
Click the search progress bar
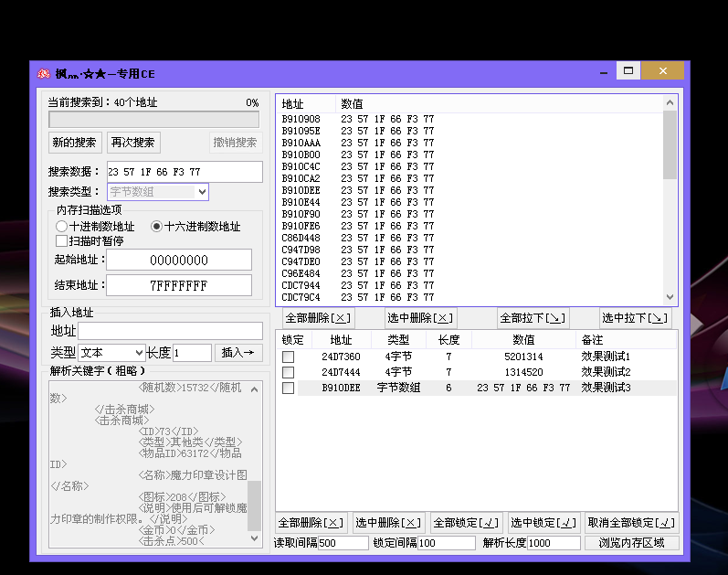(154, 120)
